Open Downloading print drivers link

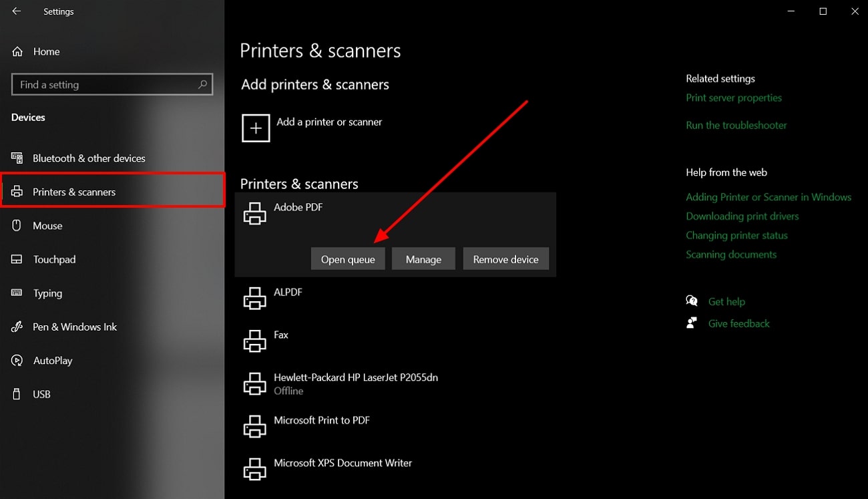[x=742, y=216]
